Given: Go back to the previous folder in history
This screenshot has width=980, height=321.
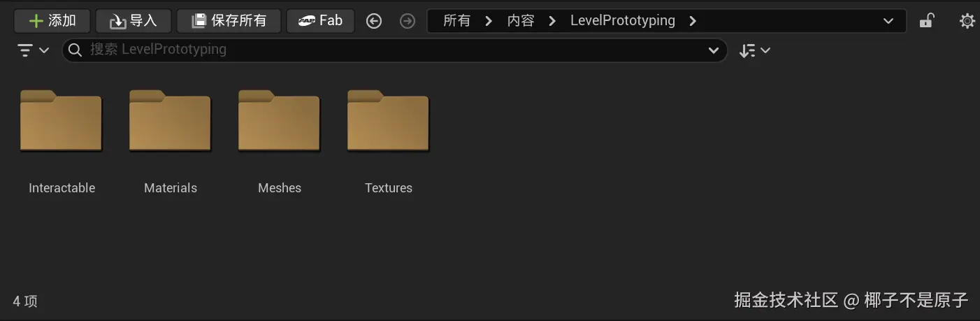Looking at the screenshot, I should 374,22.
